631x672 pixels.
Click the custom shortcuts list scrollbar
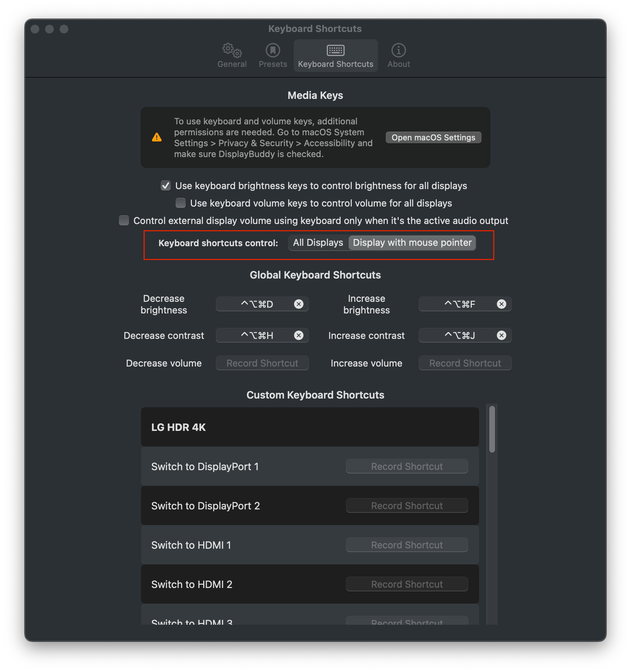click(493, 429)
